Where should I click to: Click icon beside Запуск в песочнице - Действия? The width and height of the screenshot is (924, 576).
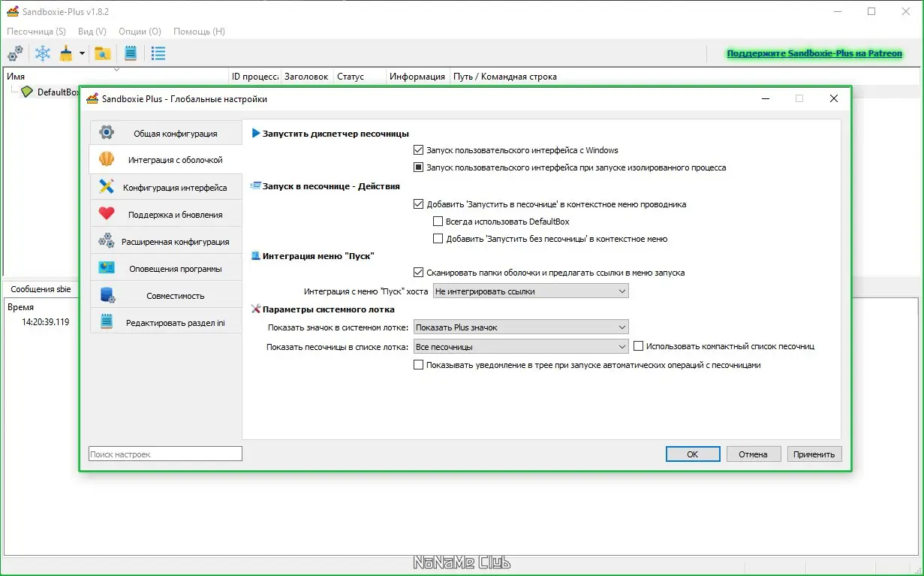click(x=255, y=185)
